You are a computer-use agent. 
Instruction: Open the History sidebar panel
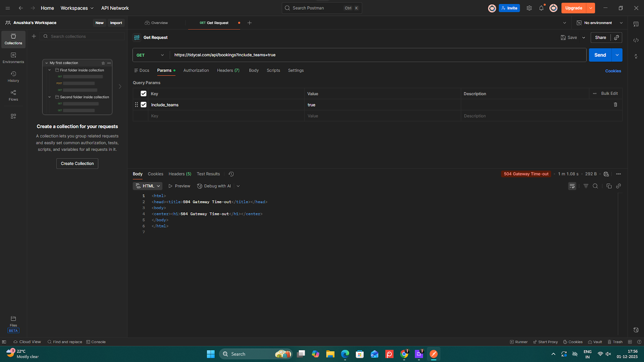(13, 76)
